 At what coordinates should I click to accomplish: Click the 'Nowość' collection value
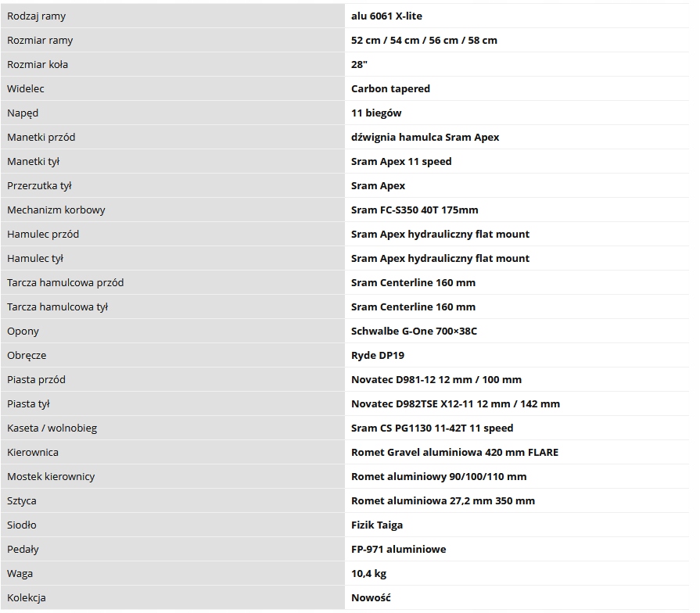[371, 597]
